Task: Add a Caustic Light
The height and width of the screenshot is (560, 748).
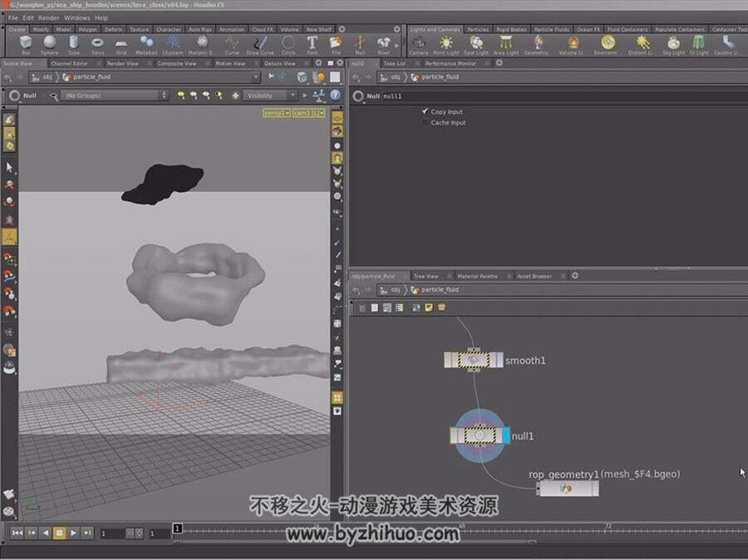Action: [726, 46]
